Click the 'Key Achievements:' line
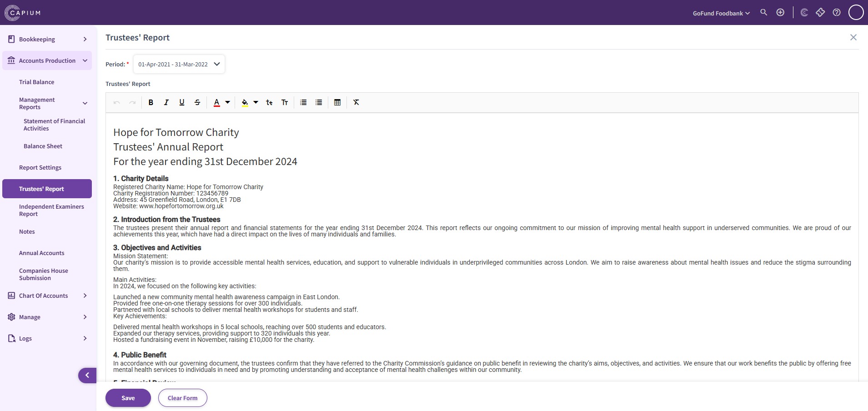868x411 pixels. (140, 316)
